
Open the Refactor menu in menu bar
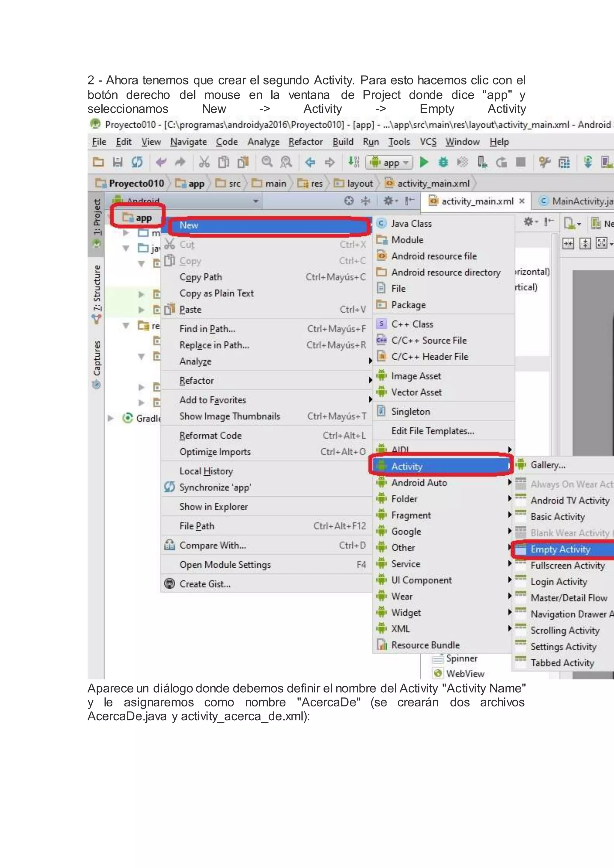[x=305, y=142]
